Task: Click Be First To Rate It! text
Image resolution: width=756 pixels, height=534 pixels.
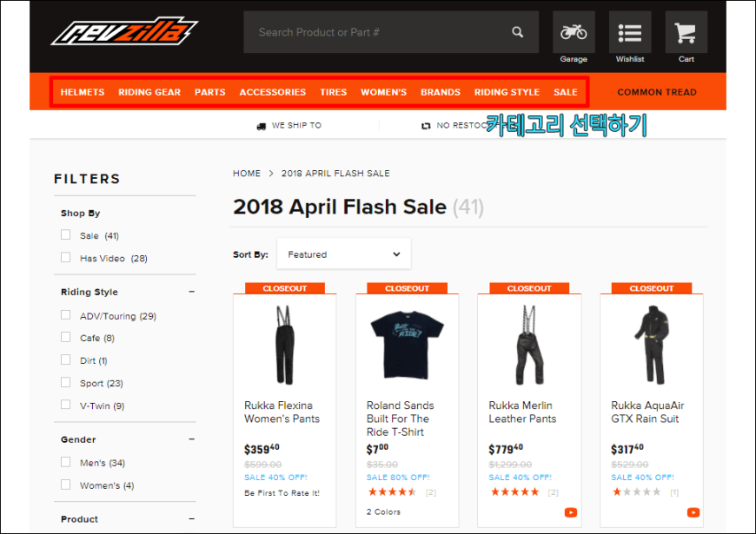Action: [282, 493]
